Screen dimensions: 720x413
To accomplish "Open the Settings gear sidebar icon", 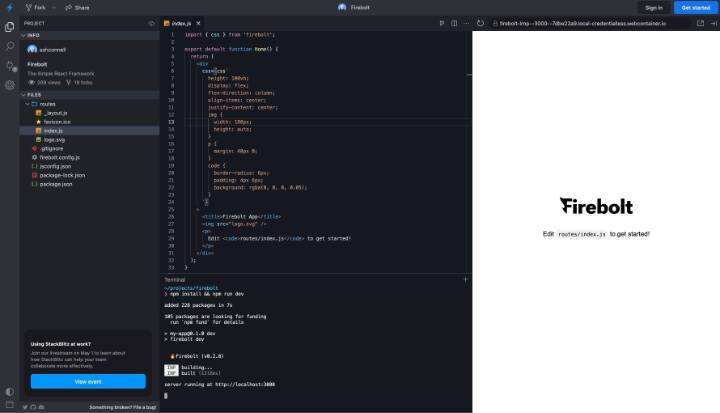I will pos(9,85).
